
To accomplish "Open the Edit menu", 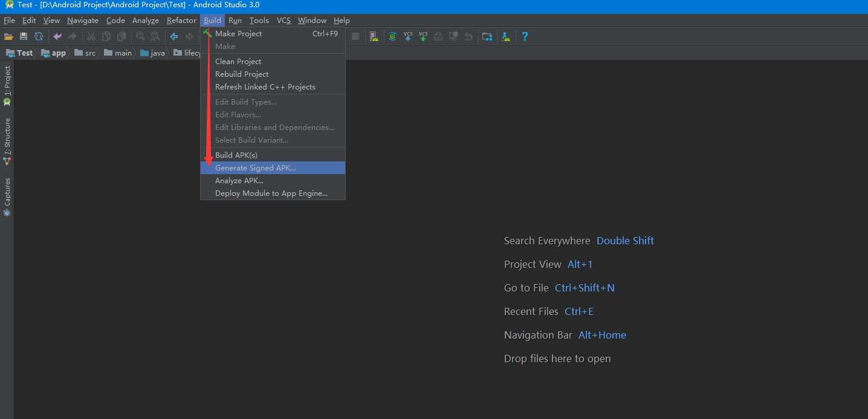I will point(29,21).
